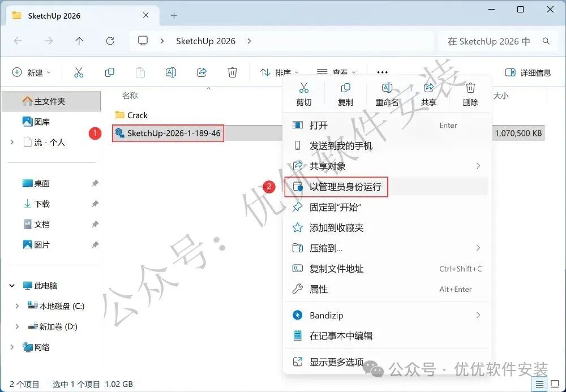
Task: Click the 重命名 icon in context menu
Action: tap(387, 88)
